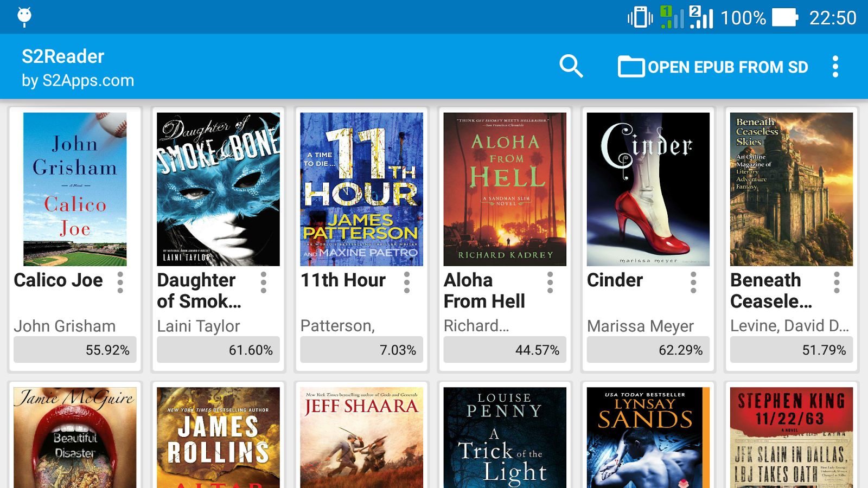Open A Trick of the Light cover
The height and width of the screenshot is (488, 868).
click(x=505, y=438)
